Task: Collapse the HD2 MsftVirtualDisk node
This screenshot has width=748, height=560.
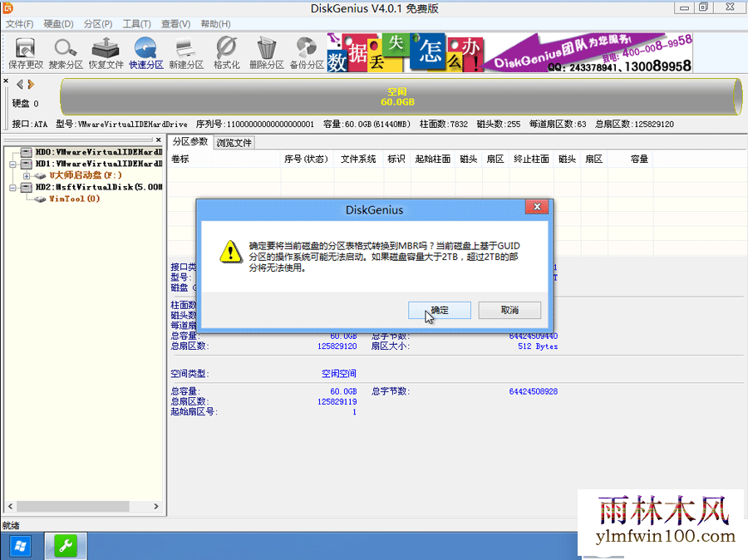Action: pos(12,188)
